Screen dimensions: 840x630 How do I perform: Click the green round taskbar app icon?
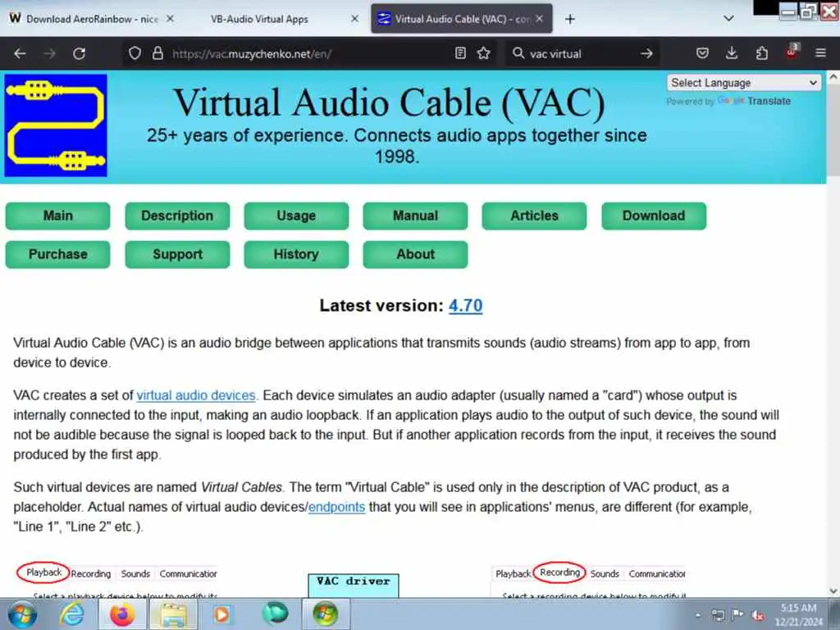[275, 614]
